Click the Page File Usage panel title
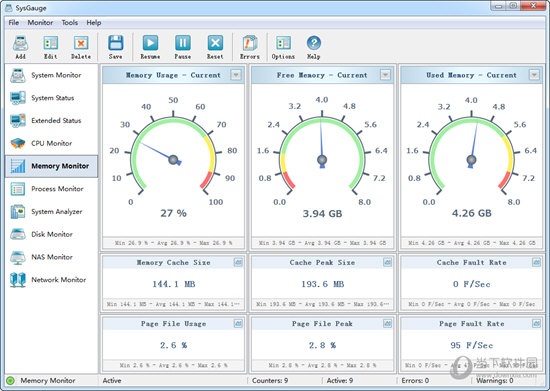The height and width of the screenshot is (391, 550). (173, 324)
